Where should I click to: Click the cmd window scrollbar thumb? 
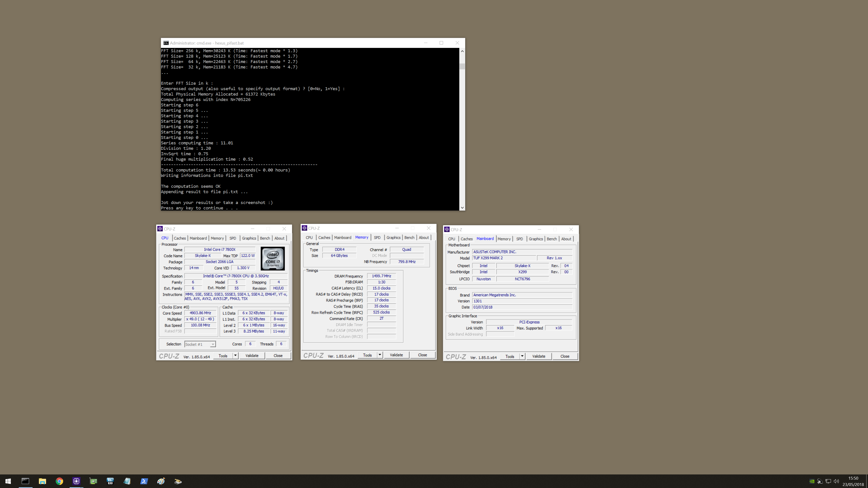pyautogui.click(x=462, y=66)
